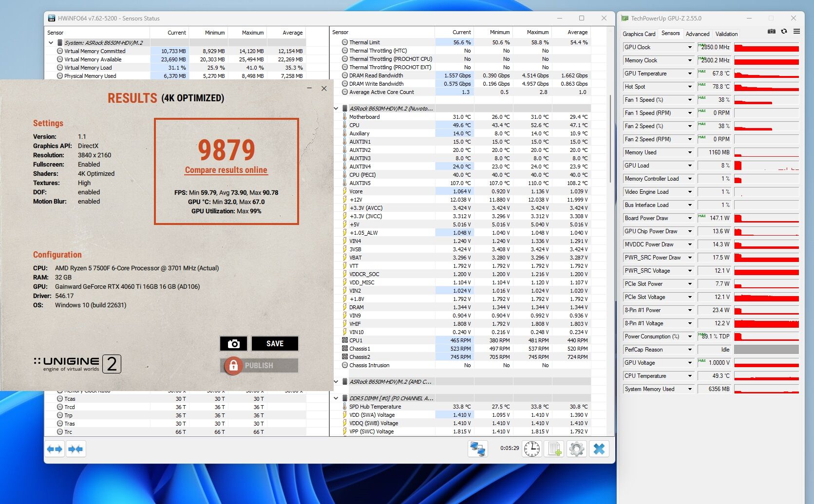Select the Average Active Core Count row
Viewport: 814px width, 504px height.
click(461, 92)
